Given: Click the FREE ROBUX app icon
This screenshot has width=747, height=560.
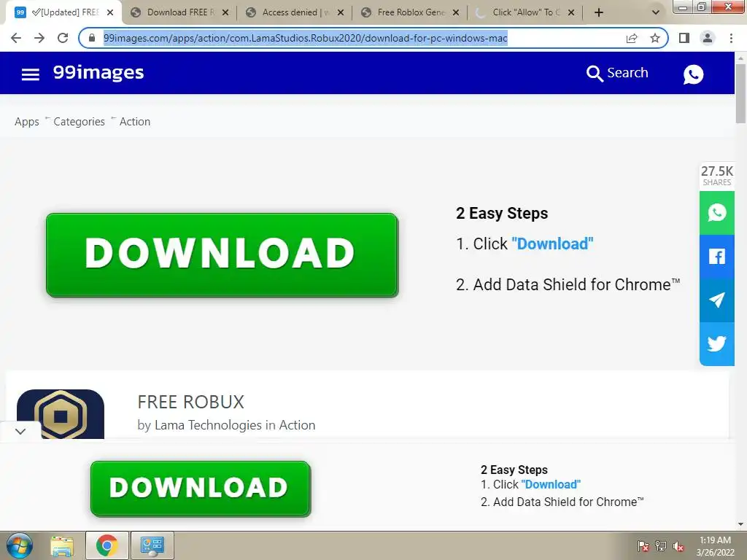Looking at the screenshot, I should [61, 414].
